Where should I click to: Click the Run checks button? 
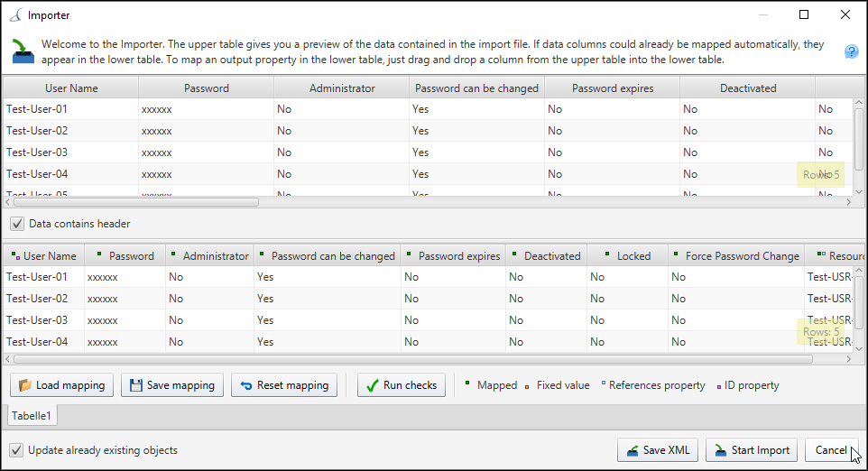click(x=402, y=384)
